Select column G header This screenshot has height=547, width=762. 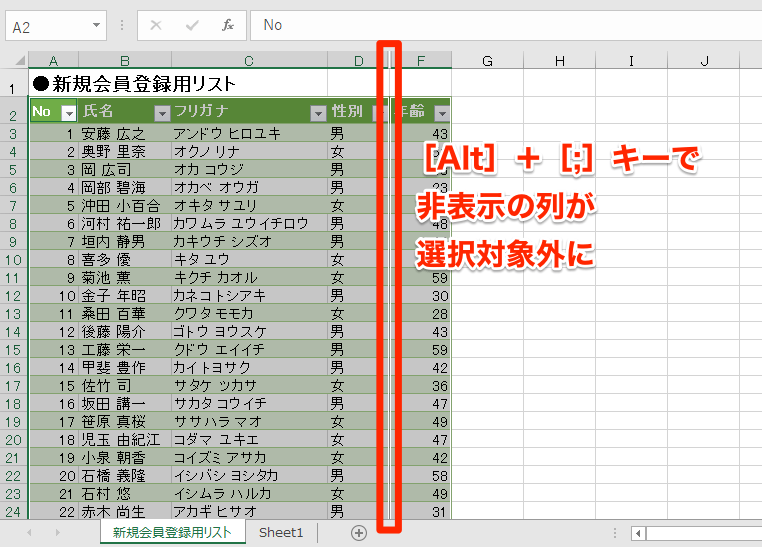click(487, 61)
